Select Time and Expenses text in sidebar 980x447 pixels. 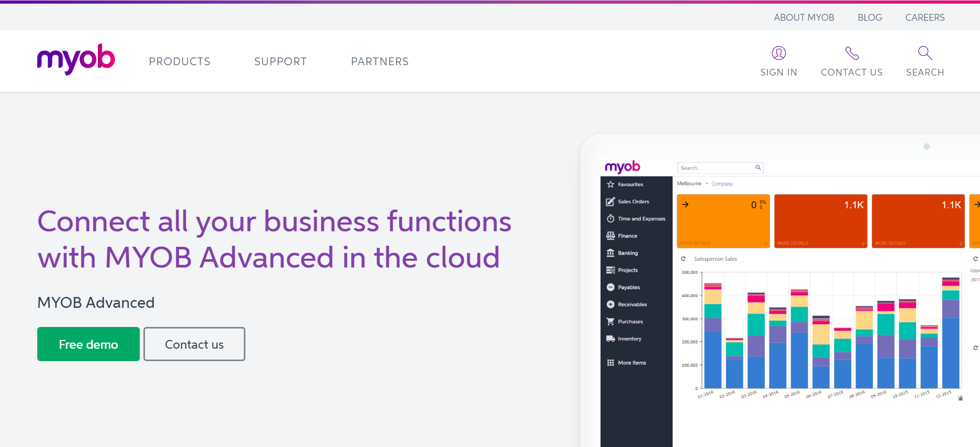coord(642,219)
